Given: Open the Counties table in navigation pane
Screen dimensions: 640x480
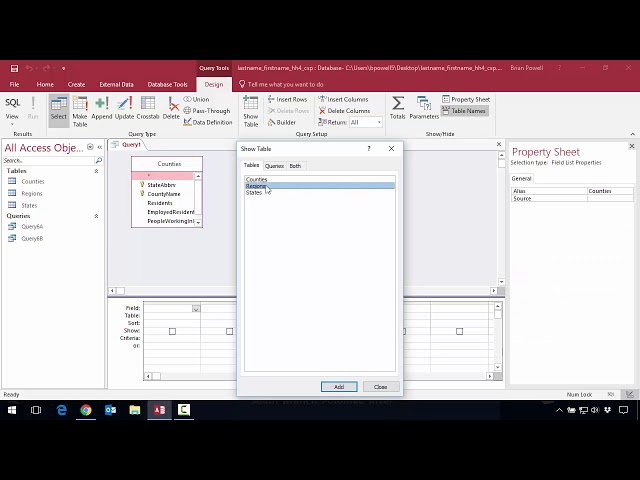Looking at the screenshot, I should (26, 181).
